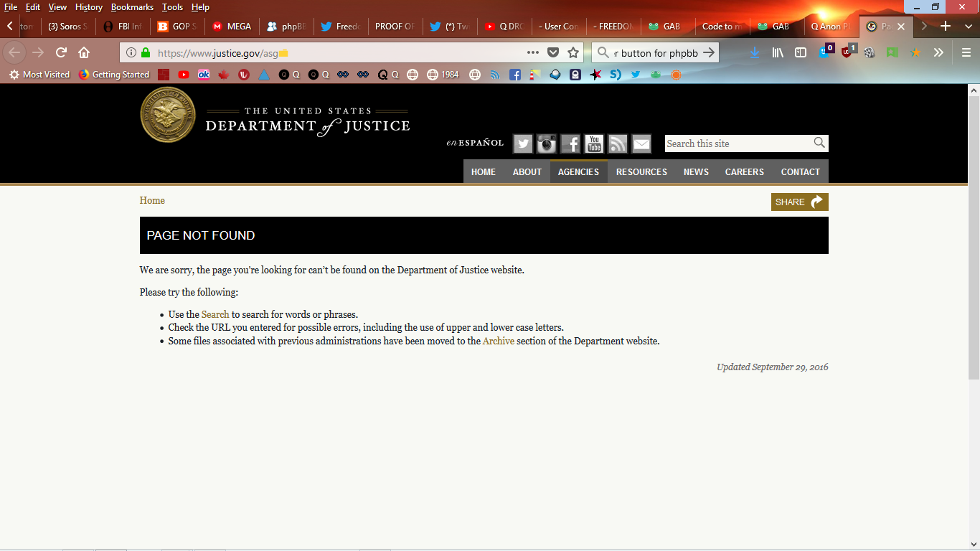Click the uBlock Origin shield icon
The width and height of the screenshot is (980, 551).
(848, 52)
